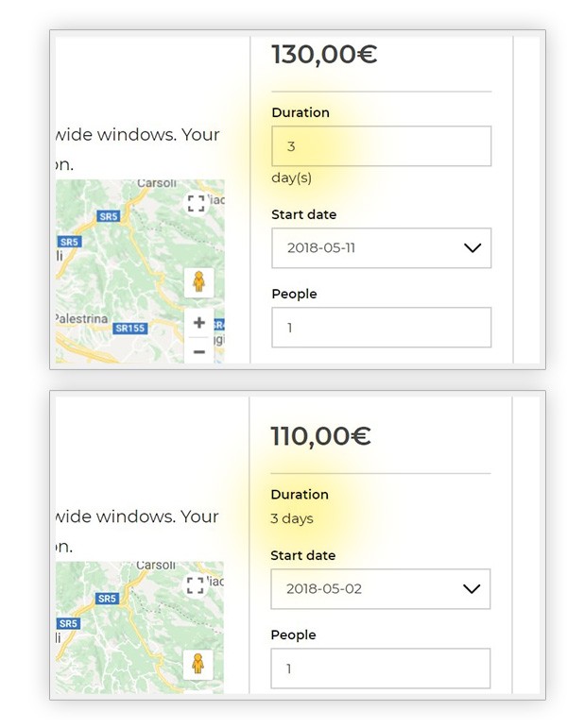Screen dimensions: 567x728
Task: Click the 110,00€ price heading
Action: (x=320, y=436)
